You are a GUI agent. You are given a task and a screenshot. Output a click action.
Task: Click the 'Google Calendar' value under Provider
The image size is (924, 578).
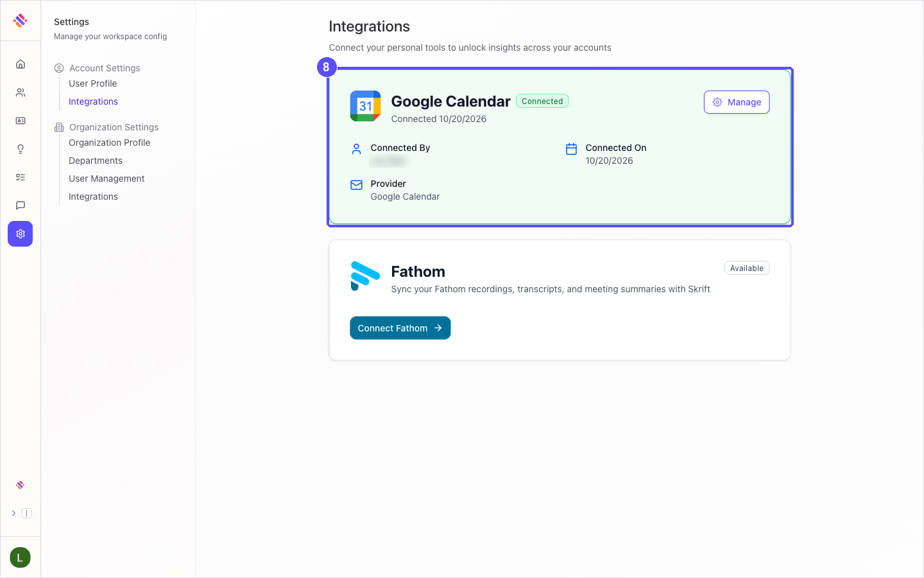(x=406, y=197)
